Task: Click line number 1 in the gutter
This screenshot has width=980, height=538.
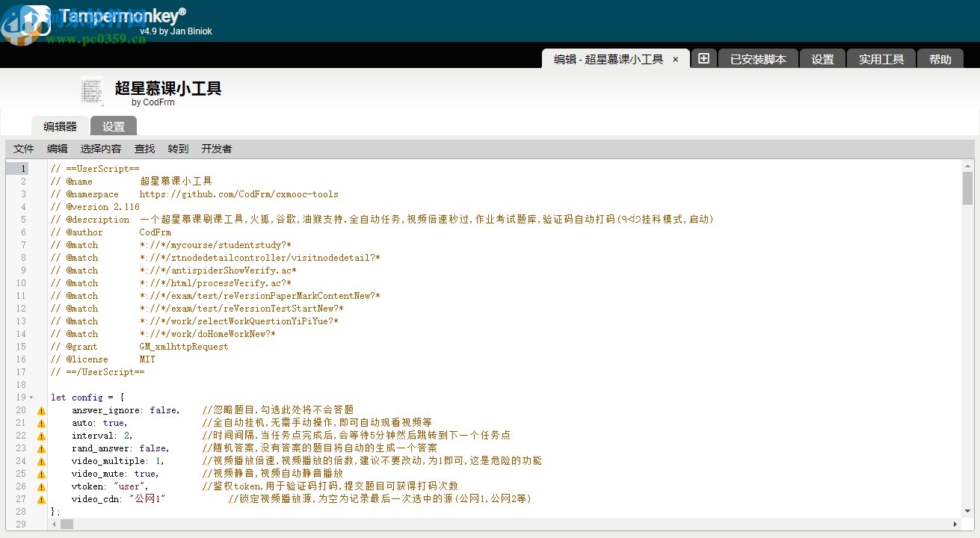Action: 23,169
